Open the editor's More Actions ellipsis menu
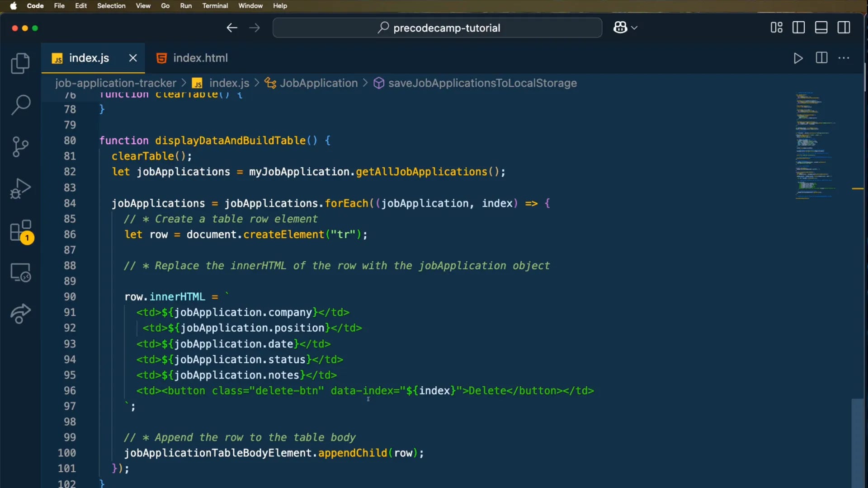The image size is (868, 488). tap(844, 58)
